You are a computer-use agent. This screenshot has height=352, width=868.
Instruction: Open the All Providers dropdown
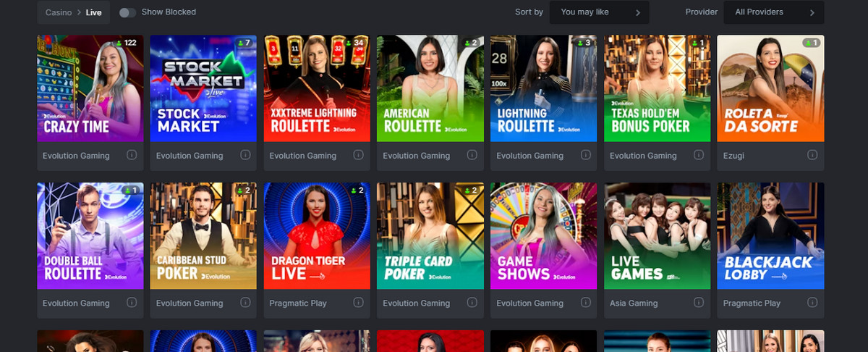point(774,12)
